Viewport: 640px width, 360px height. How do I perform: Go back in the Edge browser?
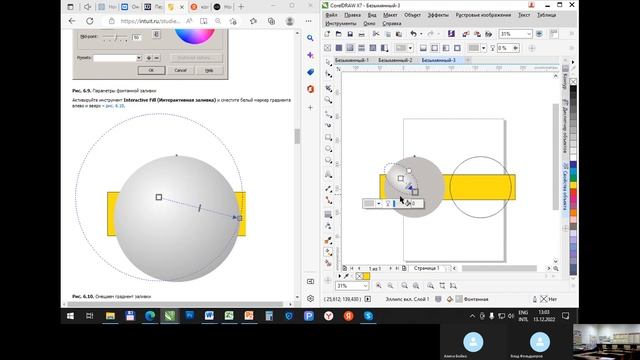(x=72, y=21)
